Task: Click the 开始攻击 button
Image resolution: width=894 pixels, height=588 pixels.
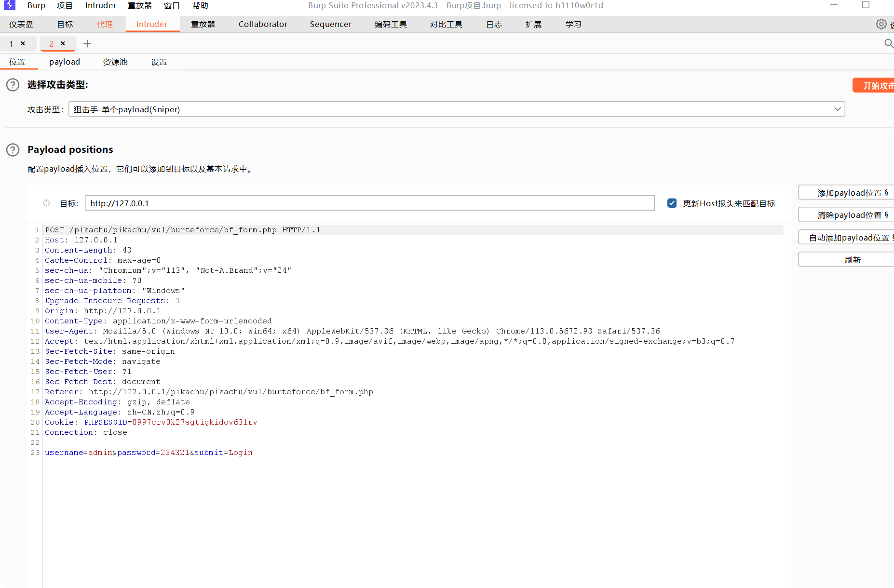Action: (x=873, y=85)
